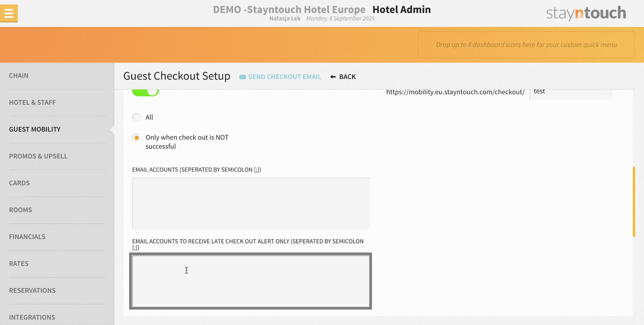Click the envelope icon next to Send Checkout Email
The image size is (644, 325).
click(x=242, y=77)
